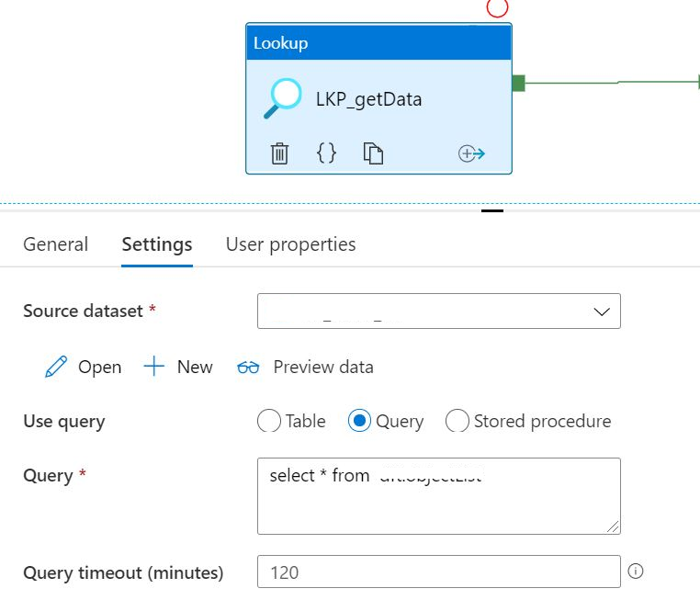This screenshot has width=700, height=600.
Task: Select the Query radio option
Action: pos(359,421)
